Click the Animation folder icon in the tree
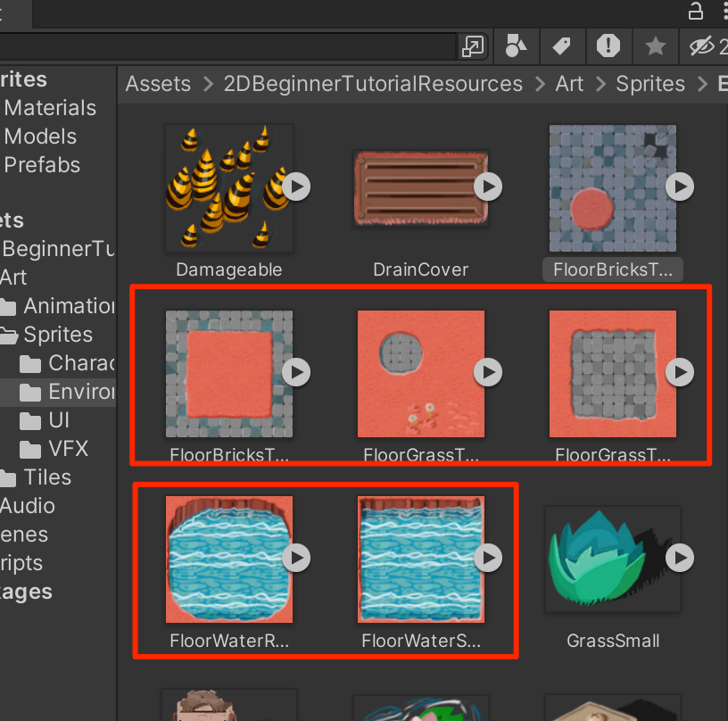This screenshot has height=721, width=728. click(x=8, y=307)
